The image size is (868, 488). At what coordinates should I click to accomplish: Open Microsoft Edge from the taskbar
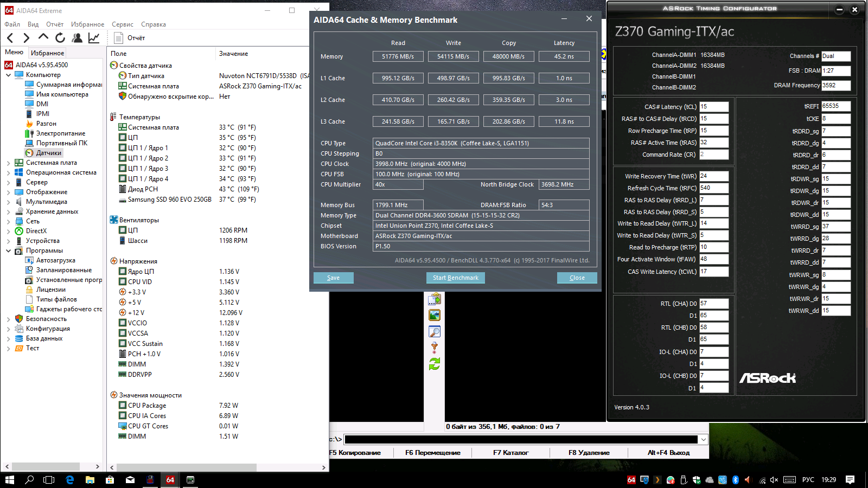[x=70, y=480]
